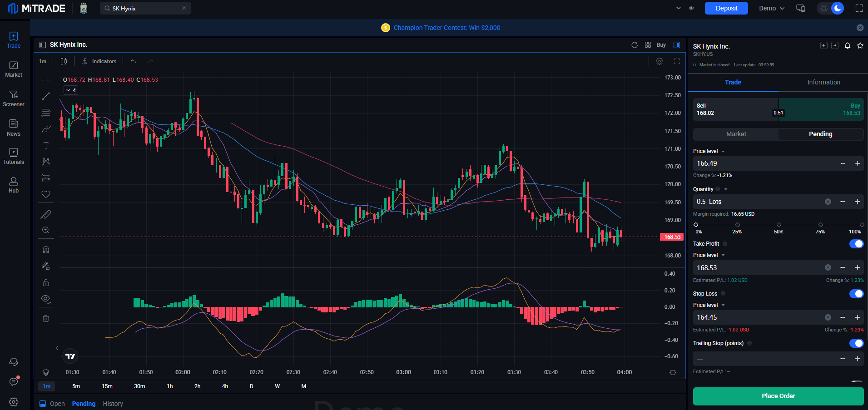Select the ruler measure tool
868x410 pixels.
coord(46,214)
